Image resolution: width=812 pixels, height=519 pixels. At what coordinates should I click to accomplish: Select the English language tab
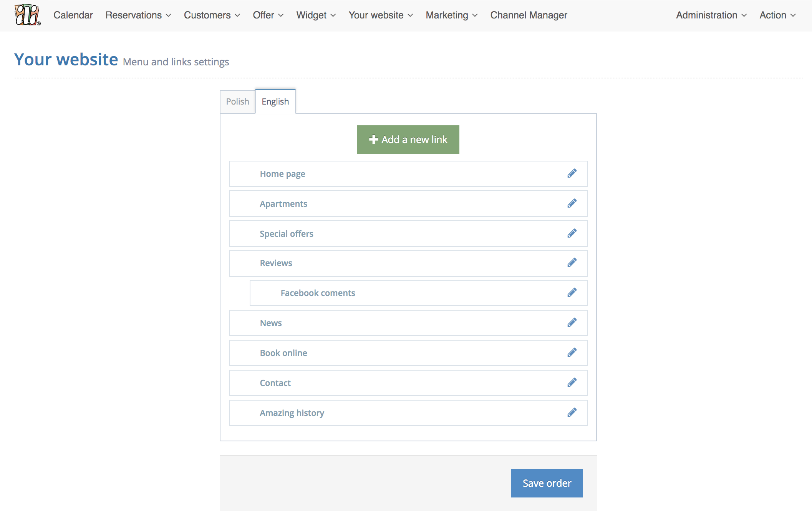(275, 101)
